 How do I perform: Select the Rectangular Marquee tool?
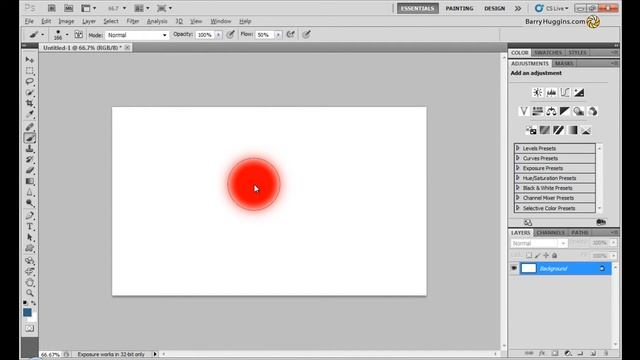coord(29,71)
